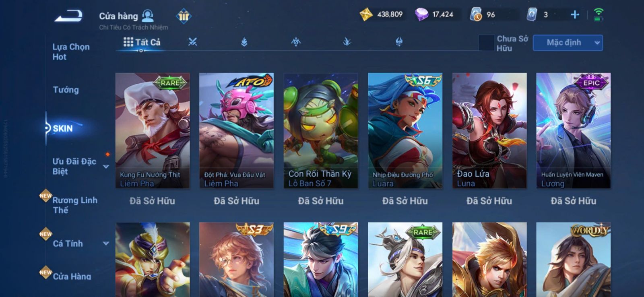Filter skins by crossed swords class icon

[193, 42]
